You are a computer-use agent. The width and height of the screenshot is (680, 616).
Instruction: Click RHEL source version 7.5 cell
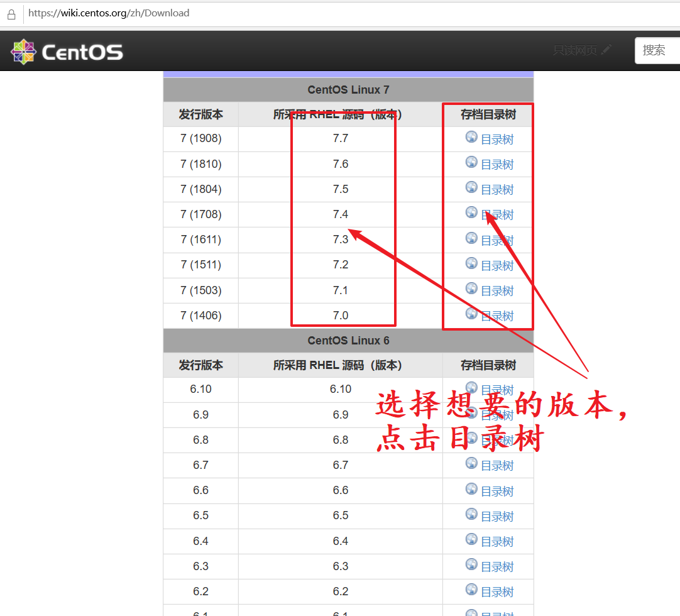(341, 189)
